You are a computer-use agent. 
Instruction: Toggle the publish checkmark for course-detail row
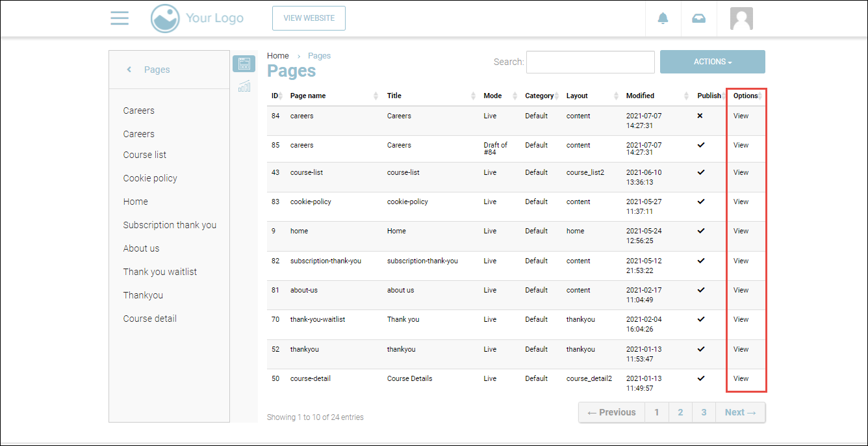700,378
